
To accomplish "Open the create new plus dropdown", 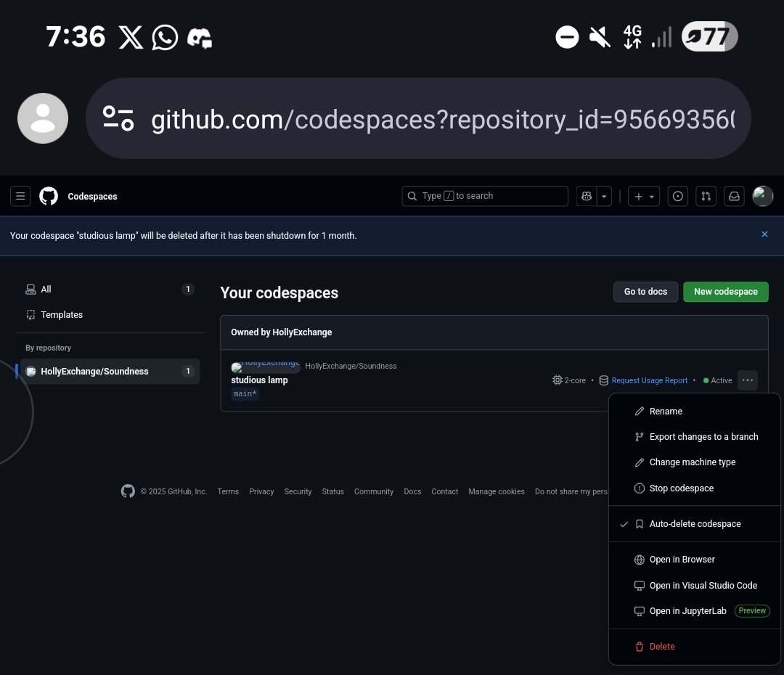I will click(x=644, y=196).
